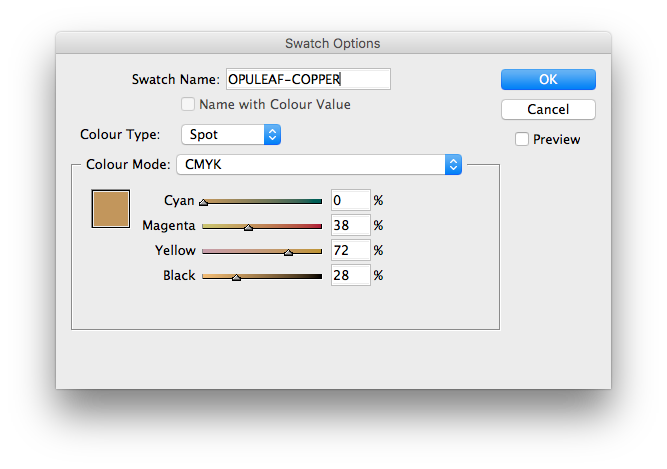Click the Black percentage field showing 28
Image resolution: width=667 pixels, height=469 pixels.
(x=350, y=275)
